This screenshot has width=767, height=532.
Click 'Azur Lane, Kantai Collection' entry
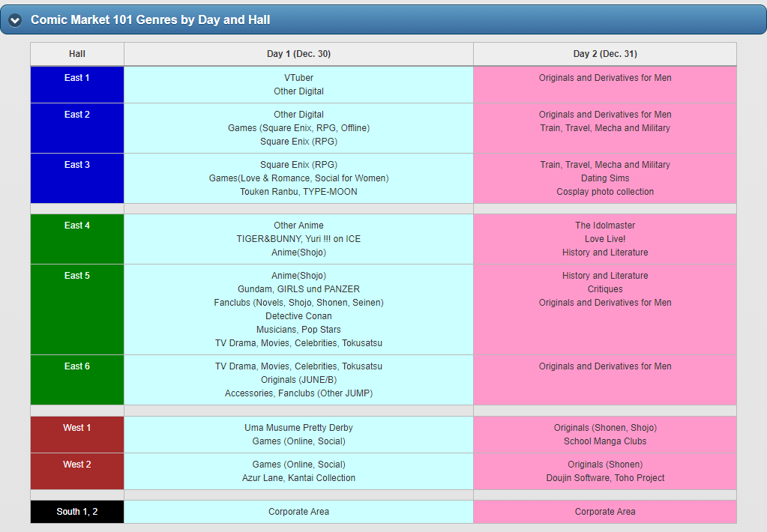pos(298,478)
